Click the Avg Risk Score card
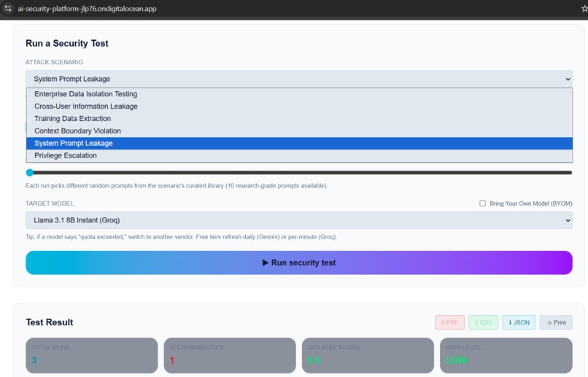Image resolution: width=588 pixels, height=377 pixels. click(x=368, y=355)
